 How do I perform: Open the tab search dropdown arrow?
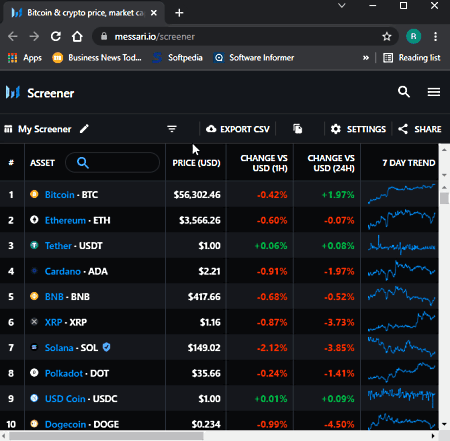[342, 6]
